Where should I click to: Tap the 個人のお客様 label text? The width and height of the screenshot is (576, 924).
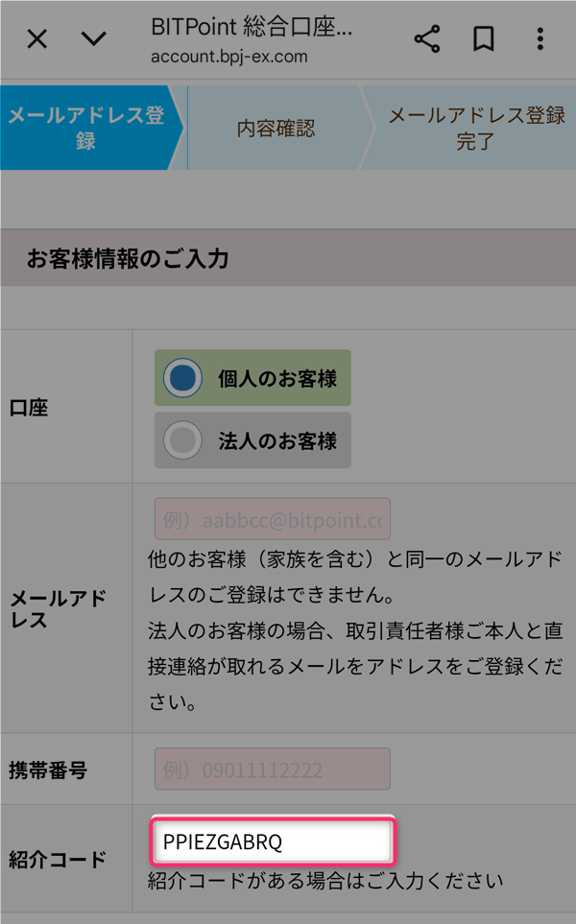(x=277, y=378)
